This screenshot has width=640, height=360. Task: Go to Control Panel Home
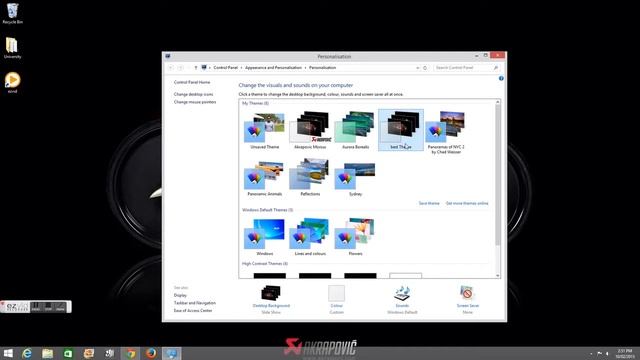[192, 82]
